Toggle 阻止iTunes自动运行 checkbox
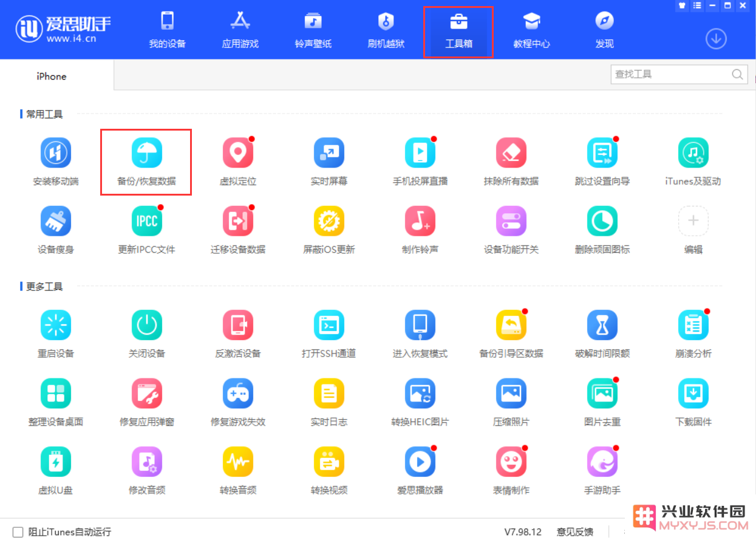Viewport: 756px width, 540px height. (18, 531)
